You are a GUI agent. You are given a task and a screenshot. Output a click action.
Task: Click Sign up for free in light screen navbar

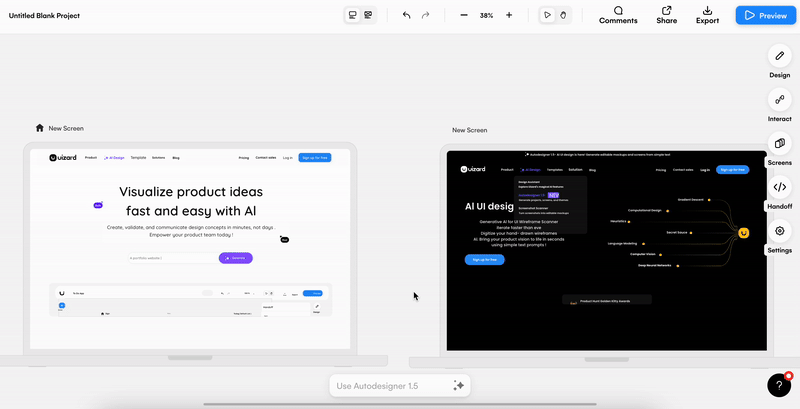(315, 158)
